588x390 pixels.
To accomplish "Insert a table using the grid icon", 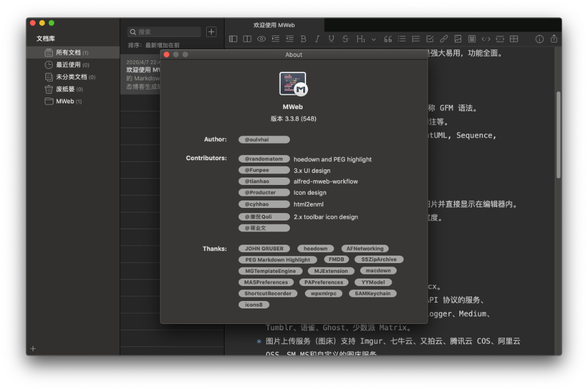I will coord(514,39).
